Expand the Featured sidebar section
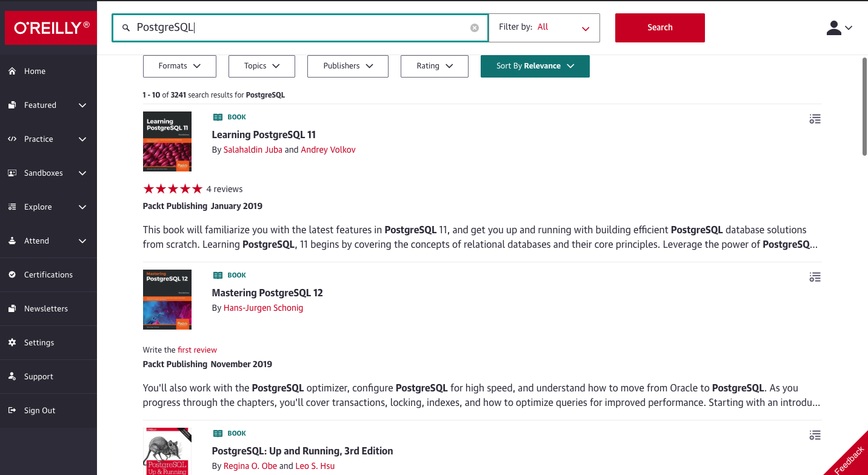 point(83,105)
